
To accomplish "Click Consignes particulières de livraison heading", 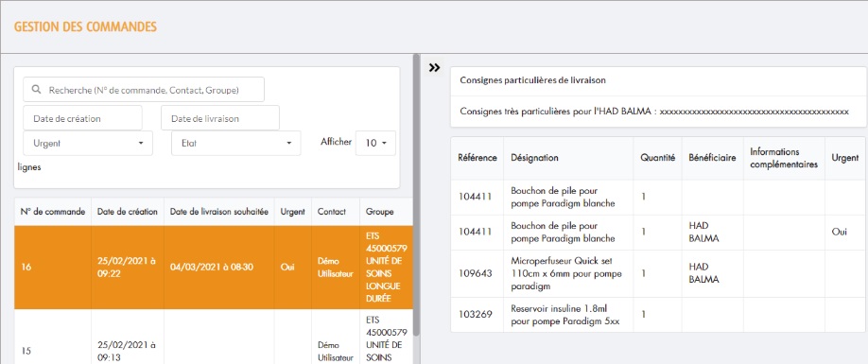I will pyautogui.click(x=532, y=80).
